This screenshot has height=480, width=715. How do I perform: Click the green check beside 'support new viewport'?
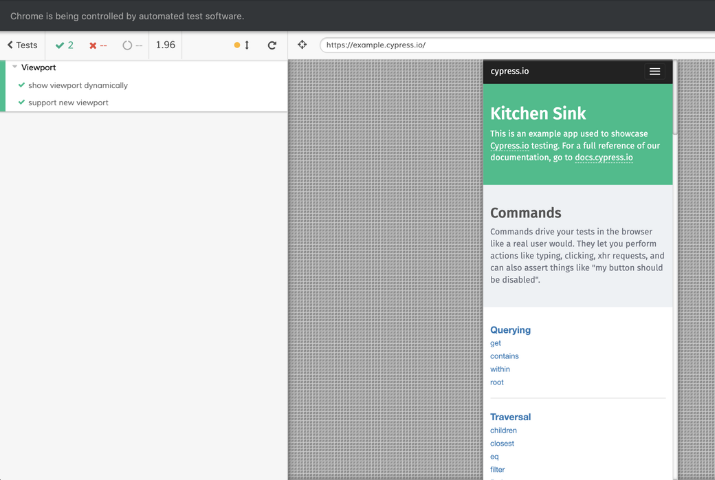(21, 102)
